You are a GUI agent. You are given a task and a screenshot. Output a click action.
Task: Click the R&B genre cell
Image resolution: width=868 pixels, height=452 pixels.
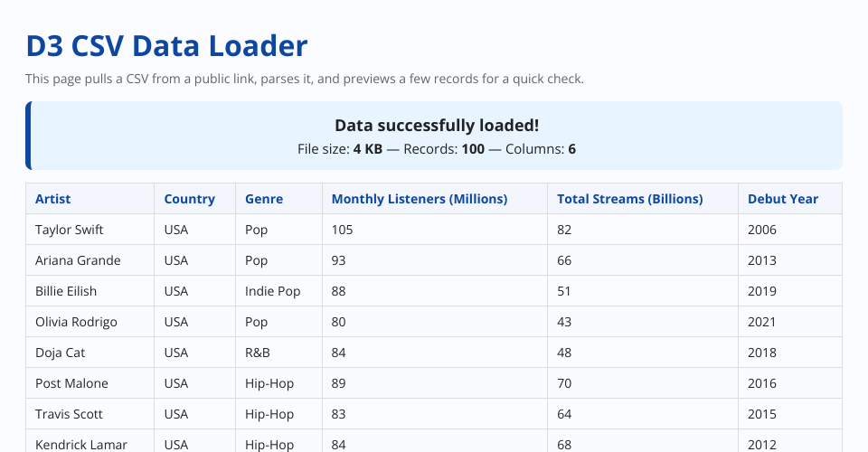[x=258, y=353]
